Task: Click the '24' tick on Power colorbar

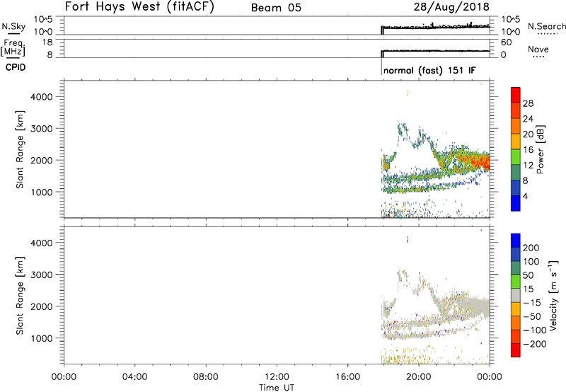Action: pos(528,119)
